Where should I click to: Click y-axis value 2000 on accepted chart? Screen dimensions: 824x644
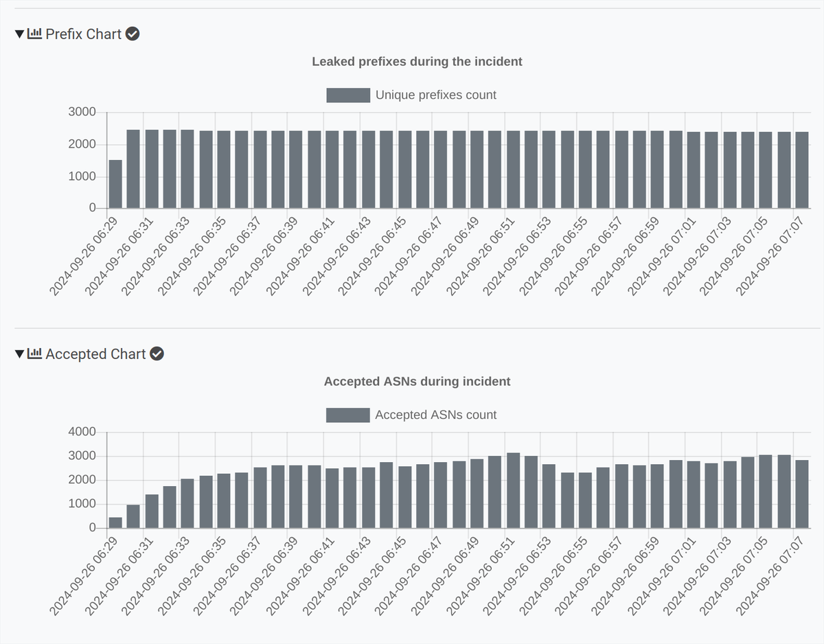tap(82, 480)
